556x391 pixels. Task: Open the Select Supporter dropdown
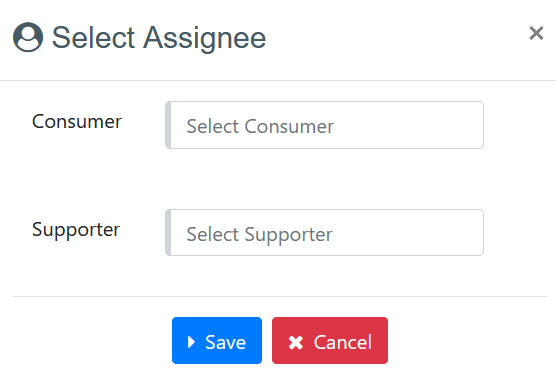point(324,233)
